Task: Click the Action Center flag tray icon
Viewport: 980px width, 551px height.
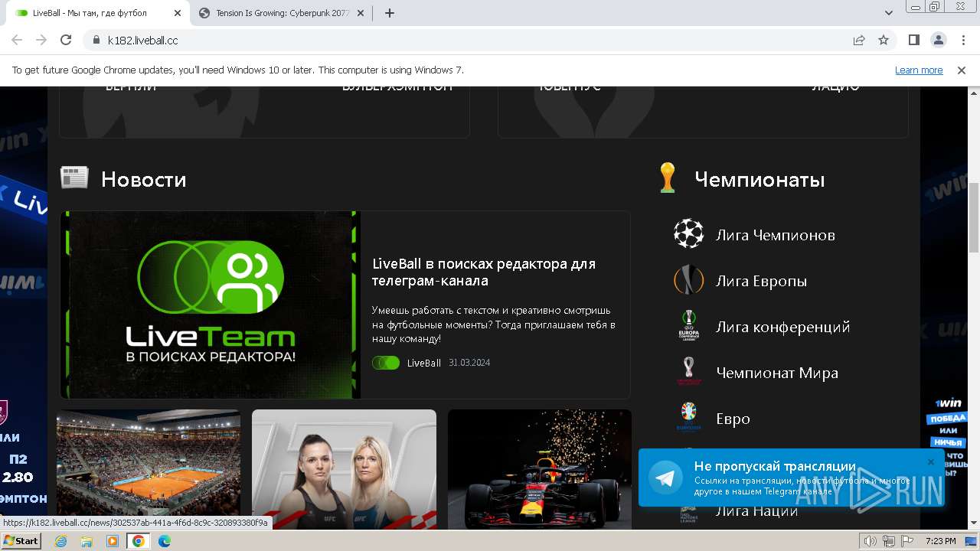Action: 906,541
